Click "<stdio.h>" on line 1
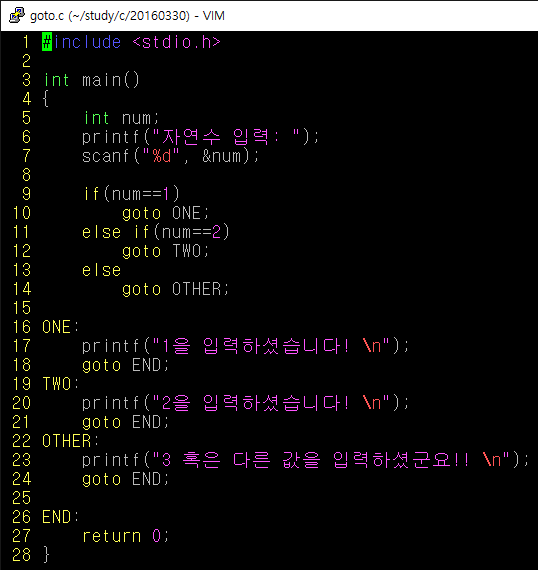538x570 pixels. (x=176, y=42)
